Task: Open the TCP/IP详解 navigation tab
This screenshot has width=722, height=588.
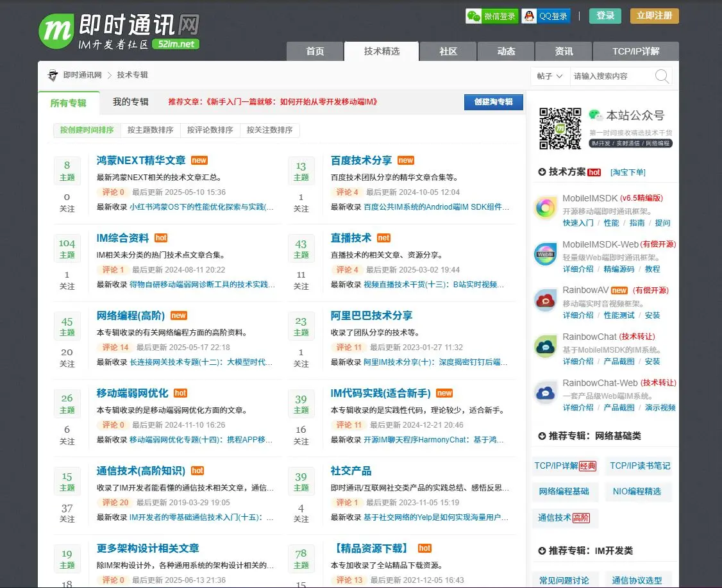Action: 635,51
